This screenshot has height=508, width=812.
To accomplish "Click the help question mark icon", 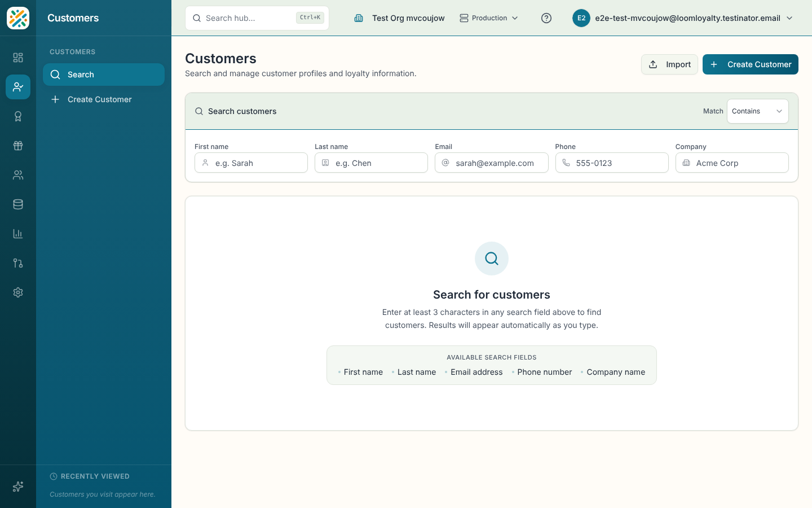I will coord(546,18).
